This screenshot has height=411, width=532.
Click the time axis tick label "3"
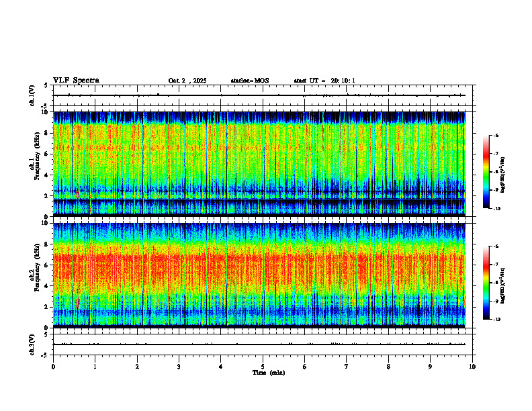(x=179, y=367)
